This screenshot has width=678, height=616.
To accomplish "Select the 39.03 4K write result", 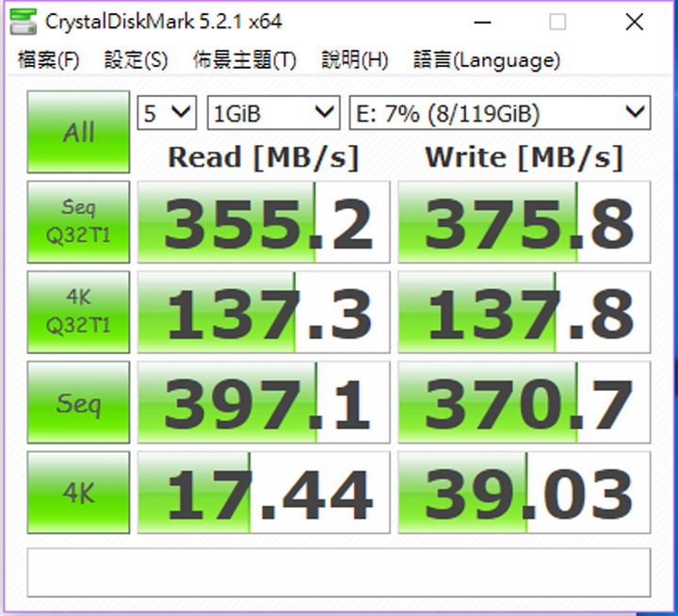I will click(524, 493).
